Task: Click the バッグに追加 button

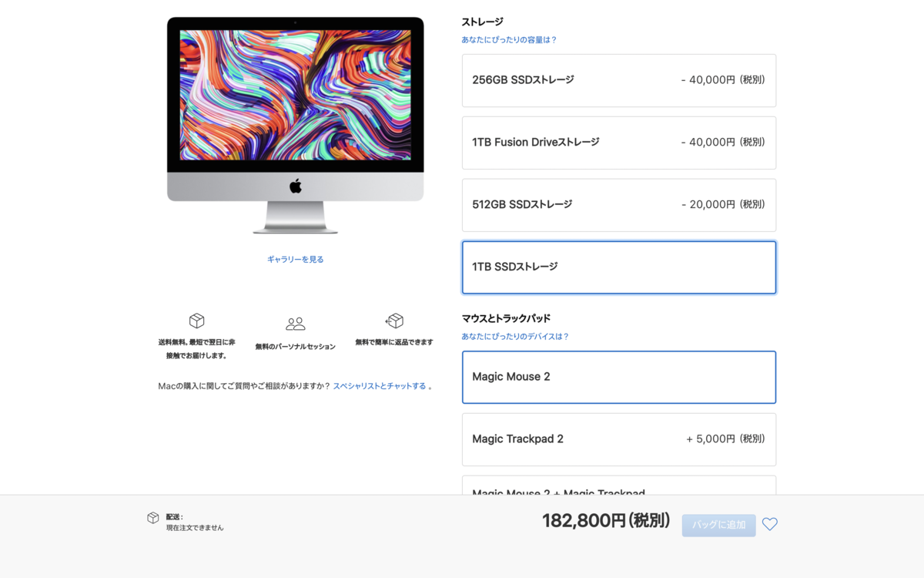Action: coord(718,525)
